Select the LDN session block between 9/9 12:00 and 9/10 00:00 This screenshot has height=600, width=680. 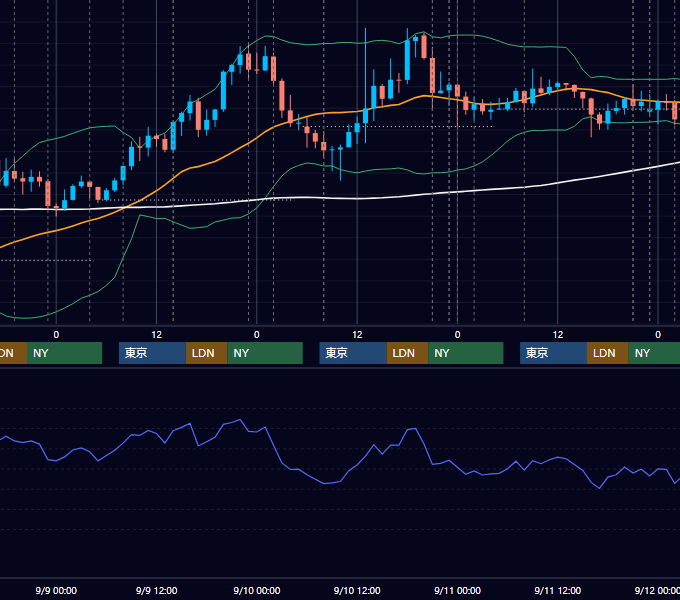pos(206,353)
